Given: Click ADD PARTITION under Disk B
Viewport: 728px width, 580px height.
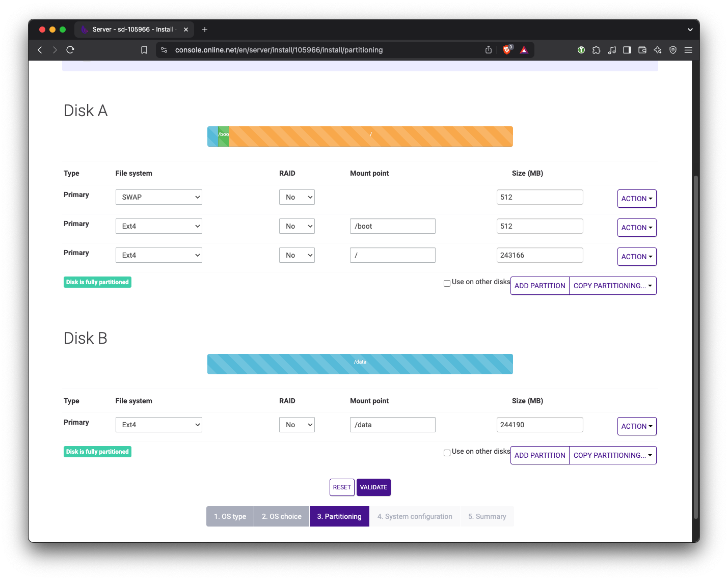Looking at the screenshot, I should (x=540, y=455).
